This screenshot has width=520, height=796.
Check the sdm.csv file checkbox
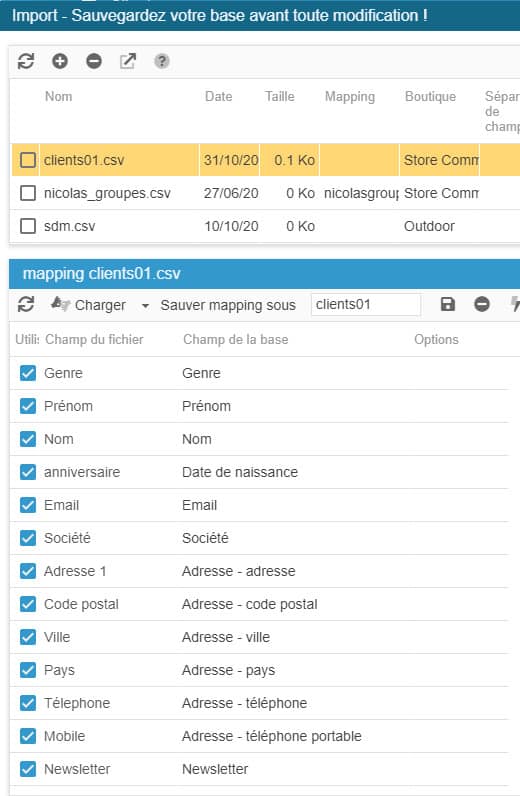point(27,226)
